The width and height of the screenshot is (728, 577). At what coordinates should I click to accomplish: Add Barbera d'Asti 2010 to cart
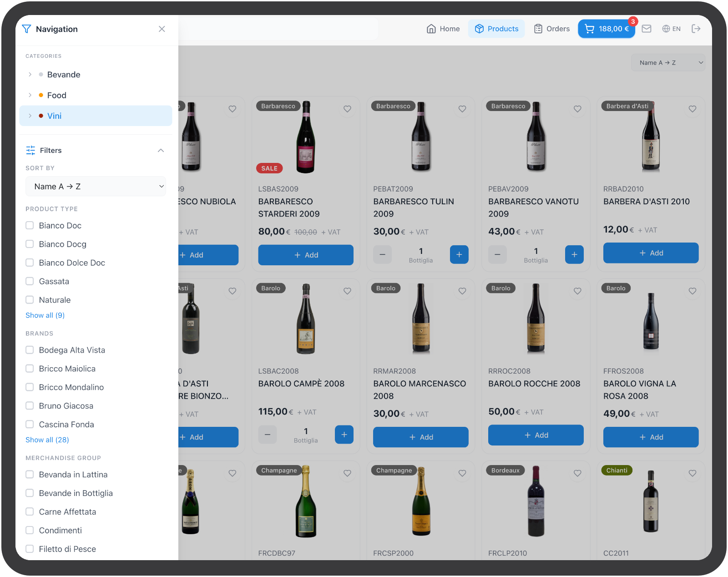[x=651, y=253]
